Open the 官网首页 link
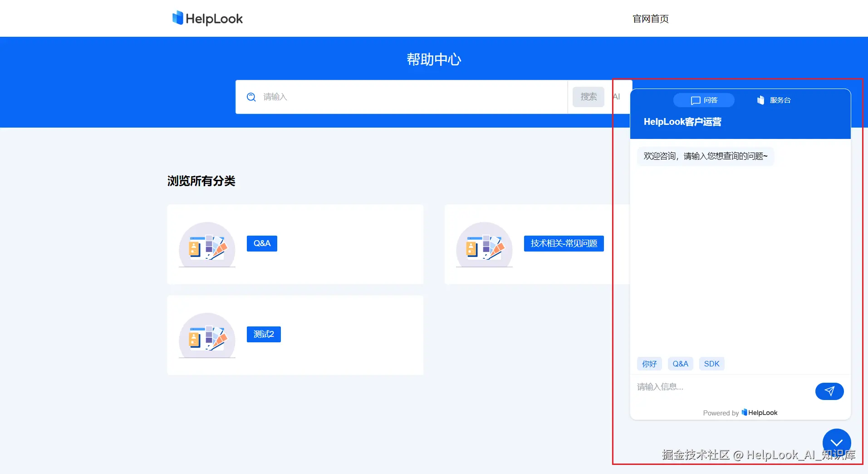 coord(651,19)
